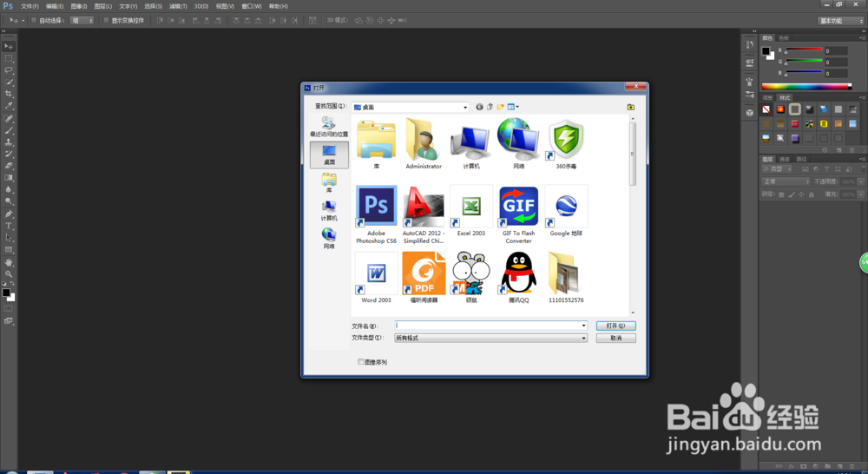The image size is (868, 474).
Task: Select the Dodge tool
Action: pyautogui.click(x=9, y=201)
